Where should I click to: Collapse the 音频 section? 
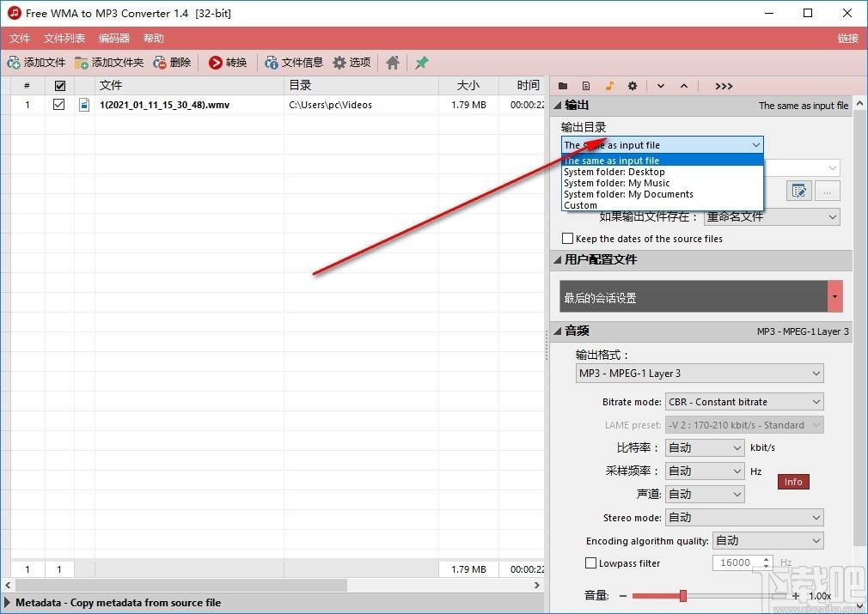point(558,331)
